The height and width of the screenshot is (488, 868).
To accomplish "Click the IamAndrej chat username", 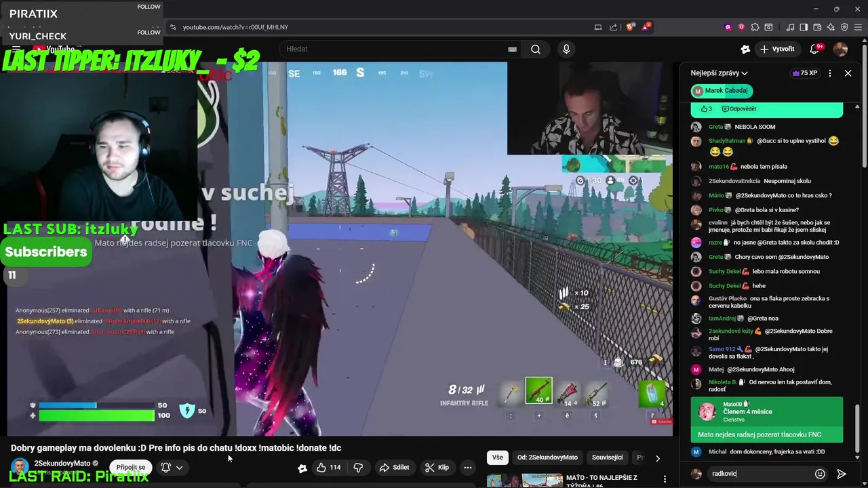I will [723, 319].
